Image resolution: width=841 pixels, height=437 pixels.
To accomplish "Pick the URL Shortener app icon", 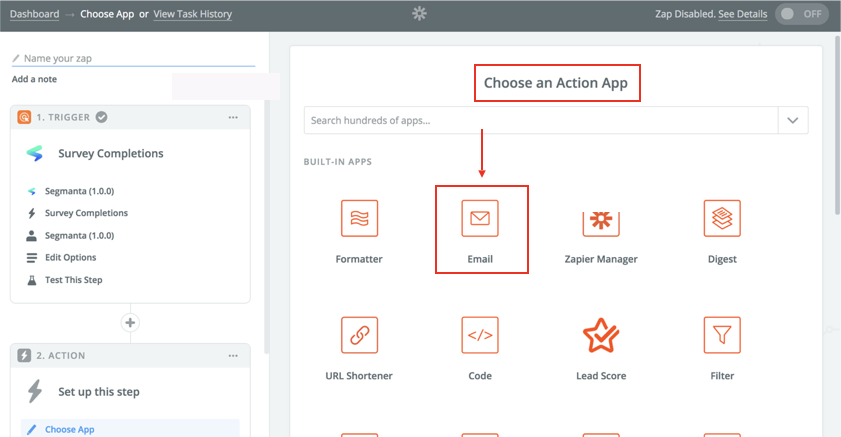I will [359, 335].
